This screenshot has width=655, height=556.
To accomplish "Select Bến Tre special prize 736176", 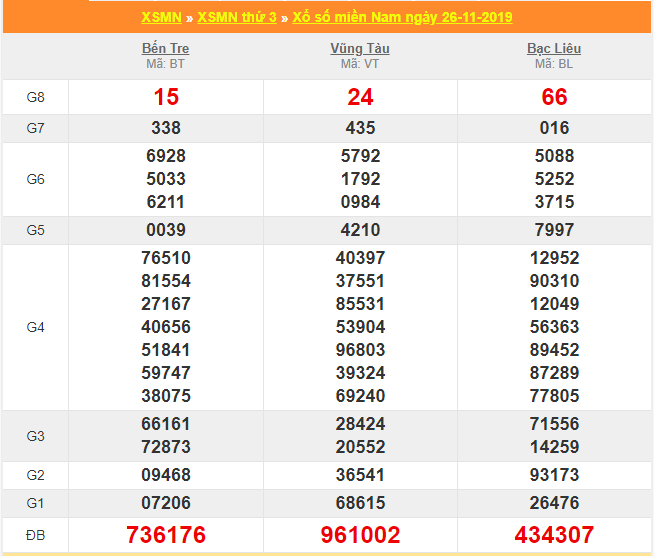I will coord(165,535).
